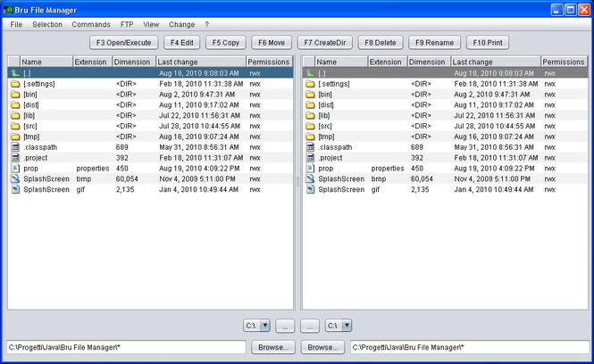Select the [.settings] folder icon in right panel

pyautogui.click(x=310, y=84)
